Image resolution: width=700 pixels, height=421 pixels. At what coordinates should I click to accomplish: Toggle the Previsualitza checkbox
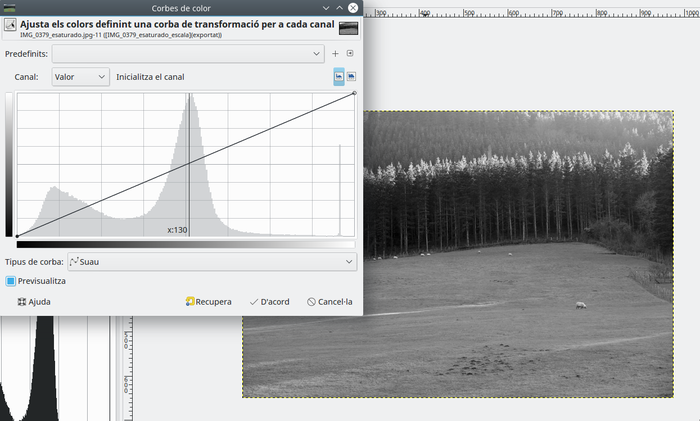pyautogui.click(x=11, y=281)
